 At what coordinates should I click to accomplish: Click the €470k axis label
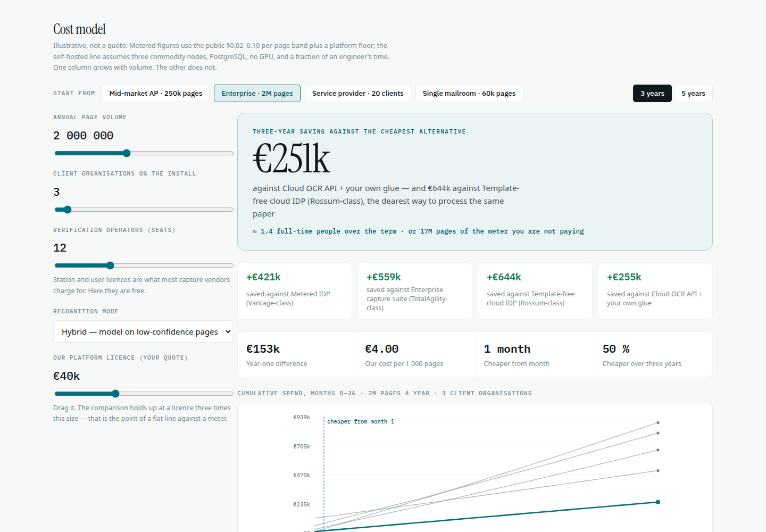coord(302,475)
